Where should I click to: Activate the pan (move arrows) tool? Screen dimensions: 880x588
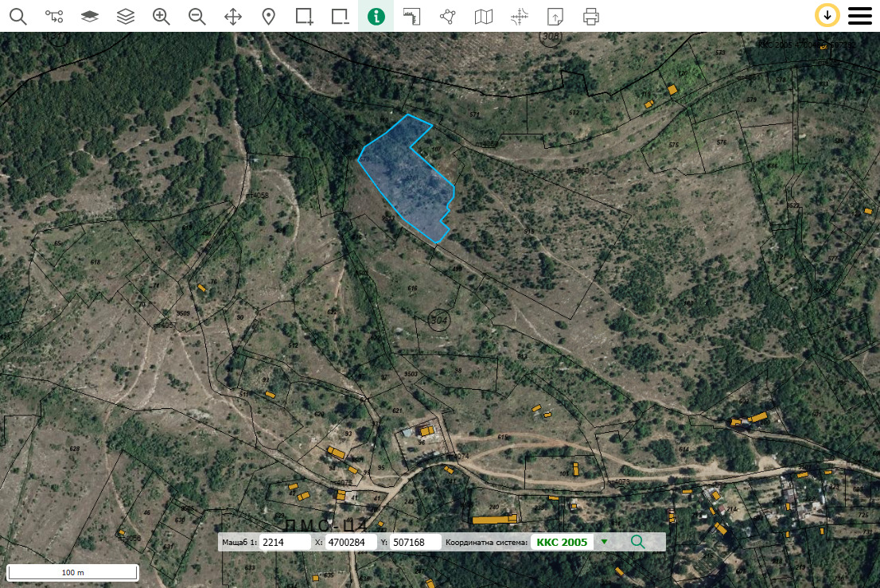click(233, 16)
